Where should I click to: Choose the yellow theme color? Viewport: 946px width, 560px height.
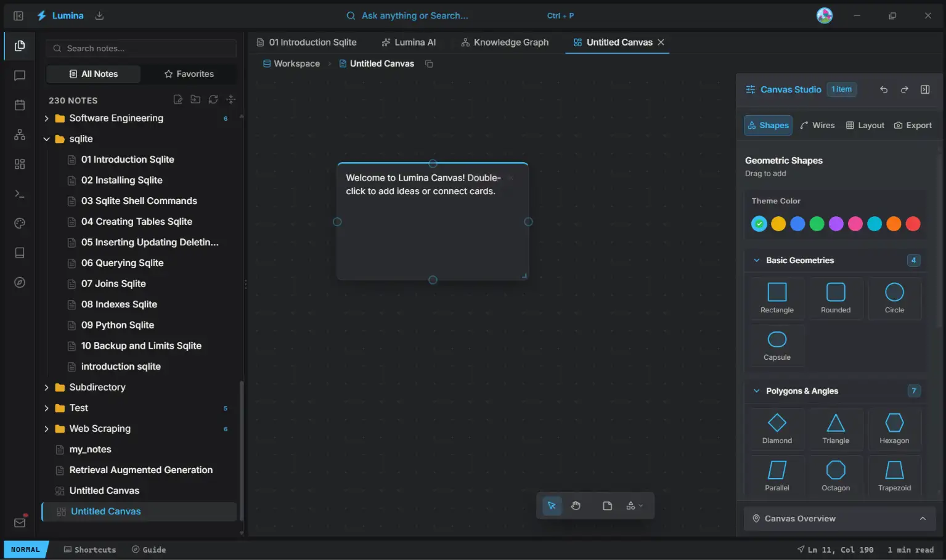click(778, 224)
